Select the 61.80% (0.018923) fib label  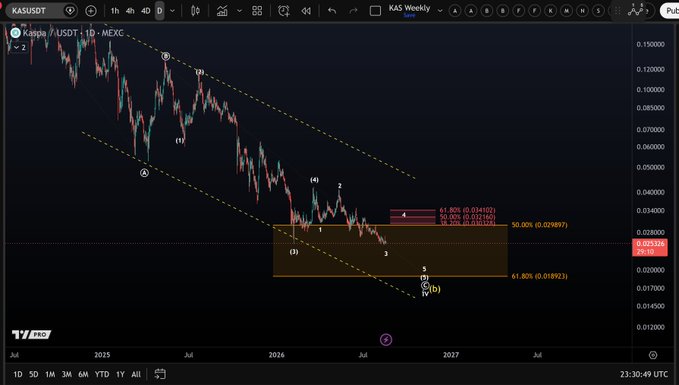[539, 276]
